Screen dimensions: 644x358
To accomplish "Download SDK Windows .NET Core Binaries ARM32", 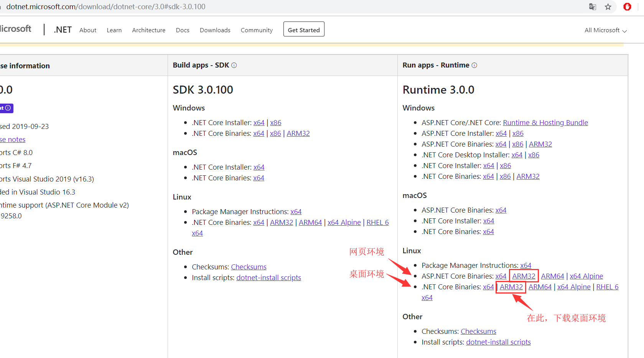I will click(x=298, y=134).
